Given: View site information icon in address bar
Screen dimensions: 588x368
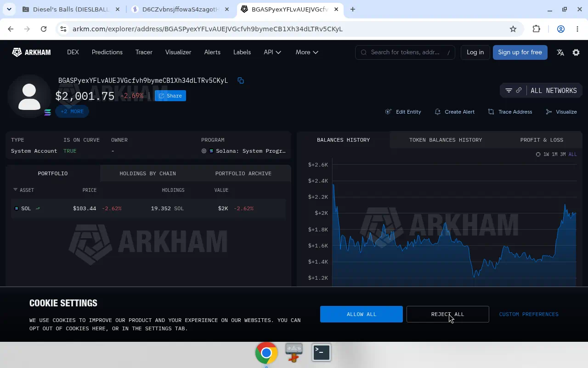Looking at the screenshot, I should click(63, 29).
